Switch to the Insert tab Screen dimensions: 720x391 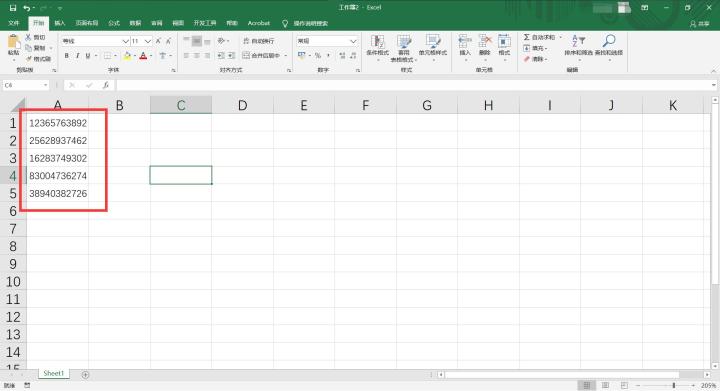tap(60, 23)
